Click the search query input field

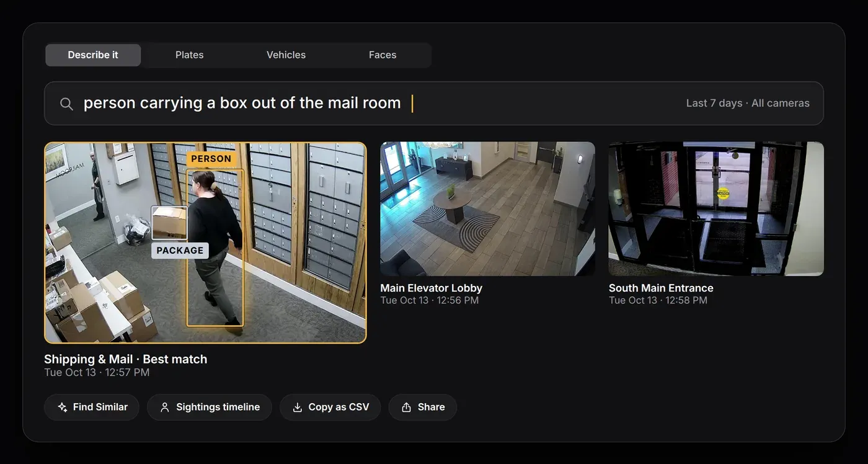coord(434,104)
